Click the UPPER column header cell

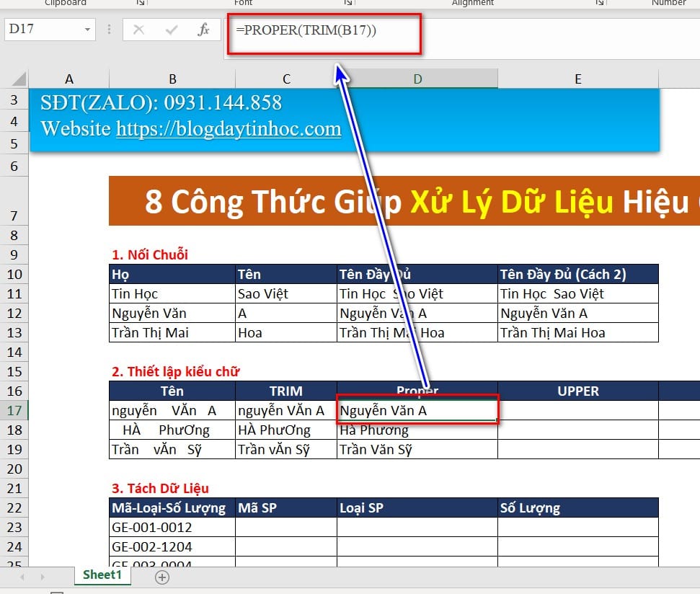(578, 391)
